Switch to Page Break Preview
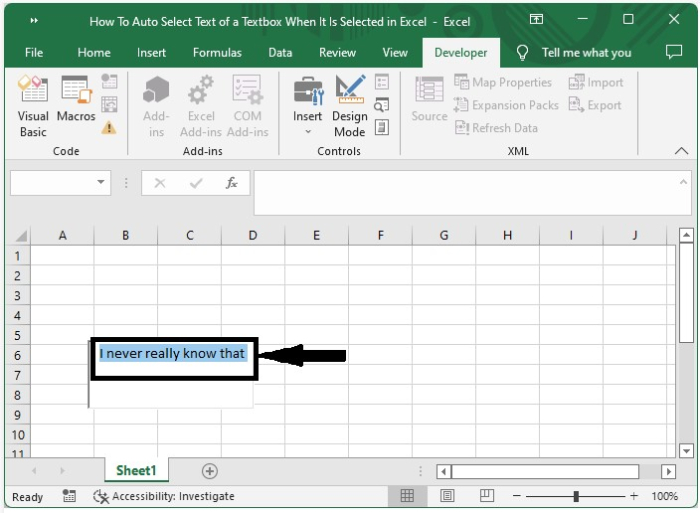The width and height of the screenshot is (700, 513). coord(487,496)
